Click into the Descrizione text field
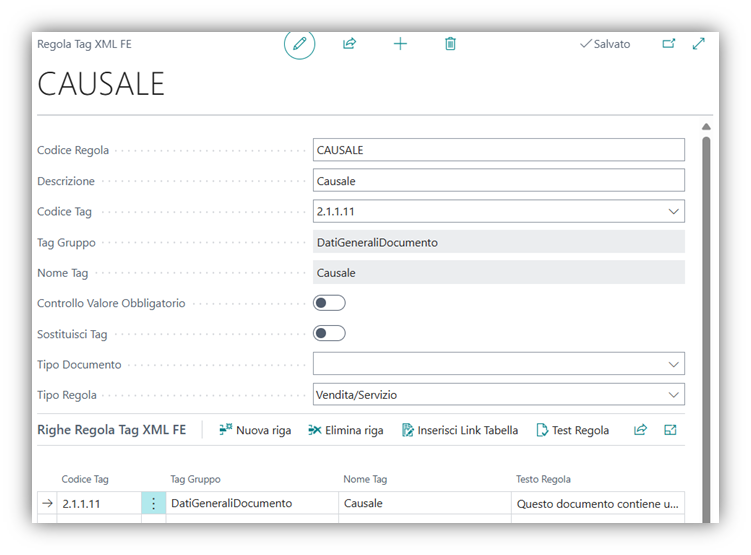The width and height of the screenshot is (751, 555). pos(498,181)
